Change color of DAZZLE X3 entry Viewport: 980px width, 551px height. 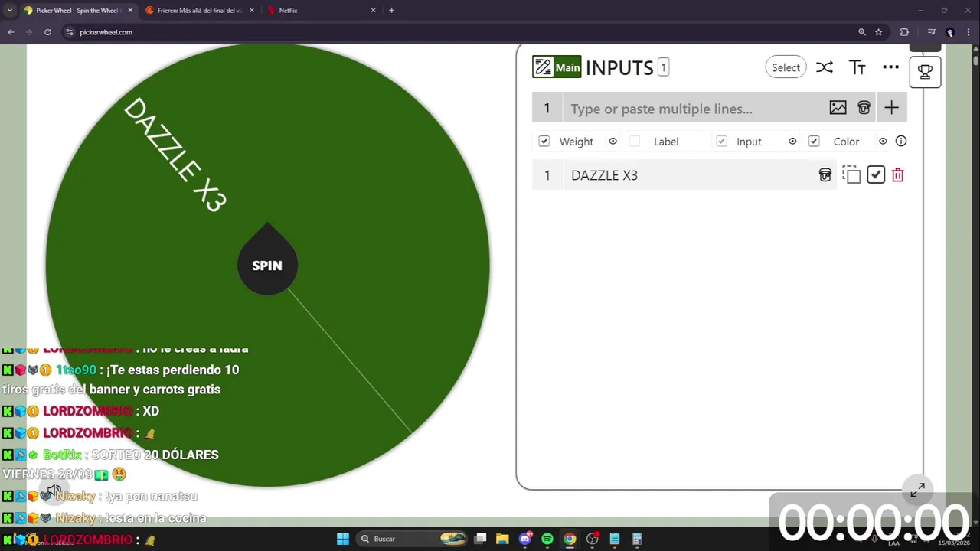[x=825, y=175]
